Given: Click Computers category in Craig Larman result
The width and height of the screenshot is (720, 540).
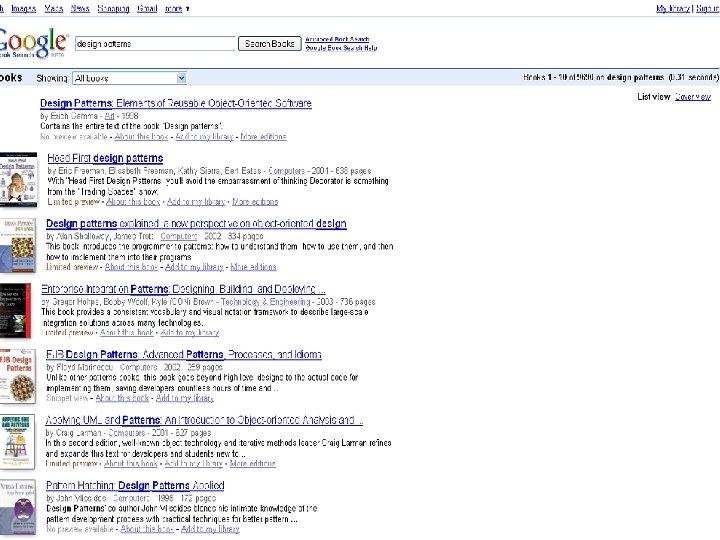Looking at the screenshot, I should point(127,433).
